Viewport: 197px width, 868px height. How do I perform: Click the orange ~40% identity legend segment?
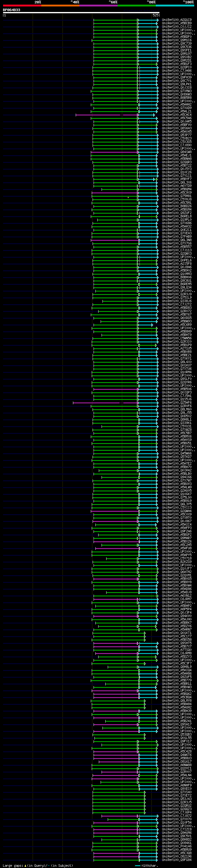click(60, 6)
